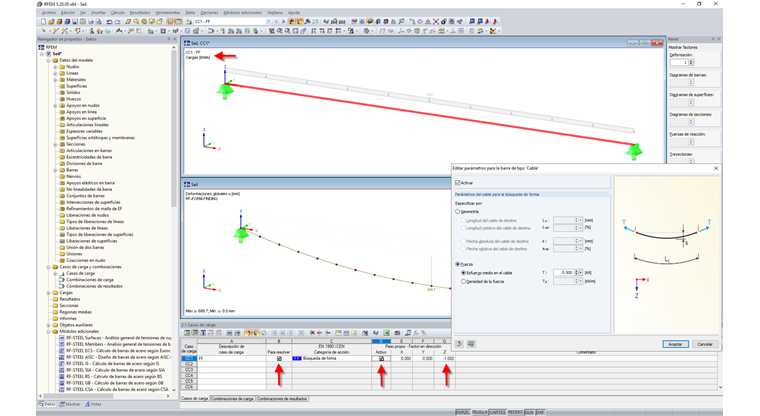The image size is (760, 416).
Task: Click the Combinaciones de carga tree icon
Action: (62, 280)
